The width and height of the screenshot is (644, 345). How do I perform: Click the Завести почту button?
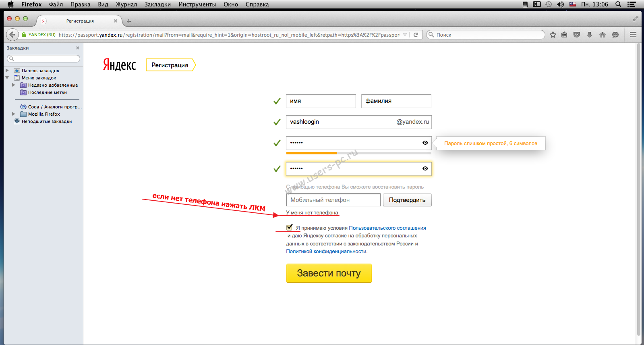tap(329, 273)
